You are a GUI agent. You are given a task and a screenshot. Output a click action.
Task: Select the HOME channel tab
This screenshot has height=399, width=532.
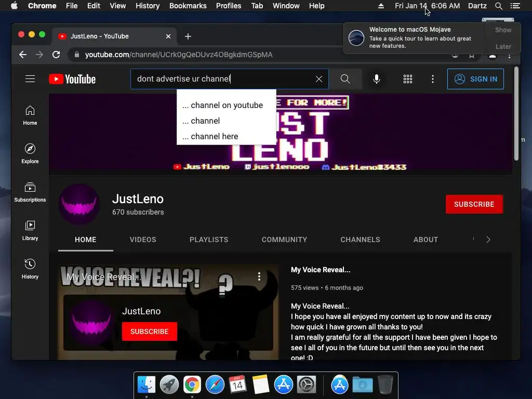point(86,240)
